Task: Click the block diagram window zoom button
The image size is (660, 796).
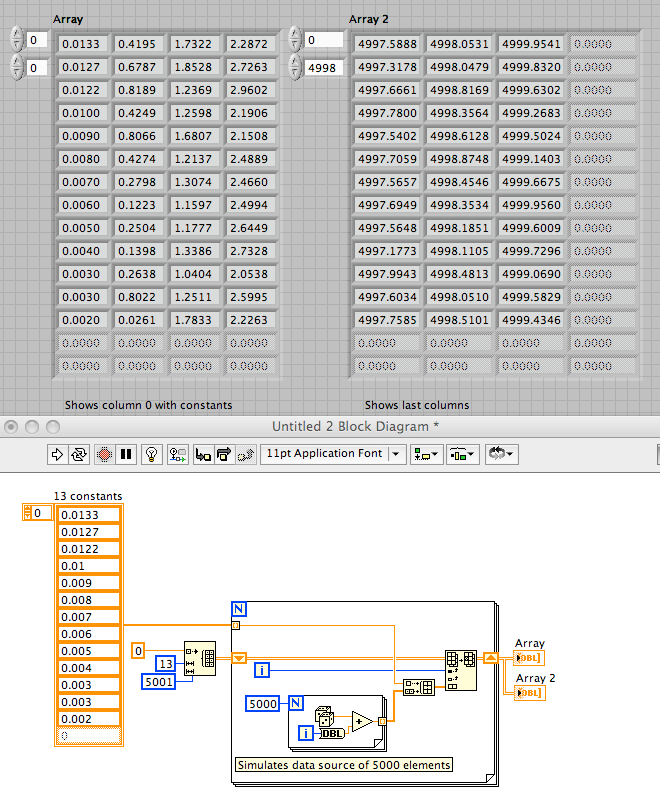Action: point(53,427)
